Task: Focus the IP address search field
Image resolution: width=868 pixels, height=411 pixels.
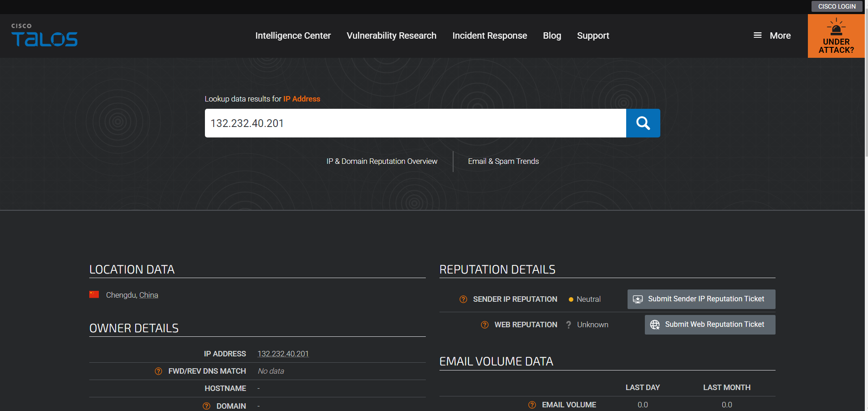Action: pos(415,123)
